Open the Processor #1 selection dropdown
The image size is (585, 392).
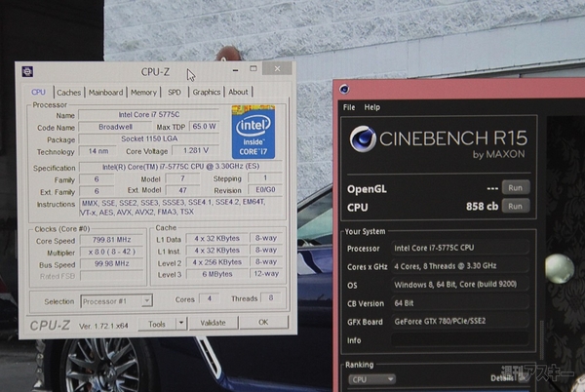pyautogui.click(x=116, y=301)
